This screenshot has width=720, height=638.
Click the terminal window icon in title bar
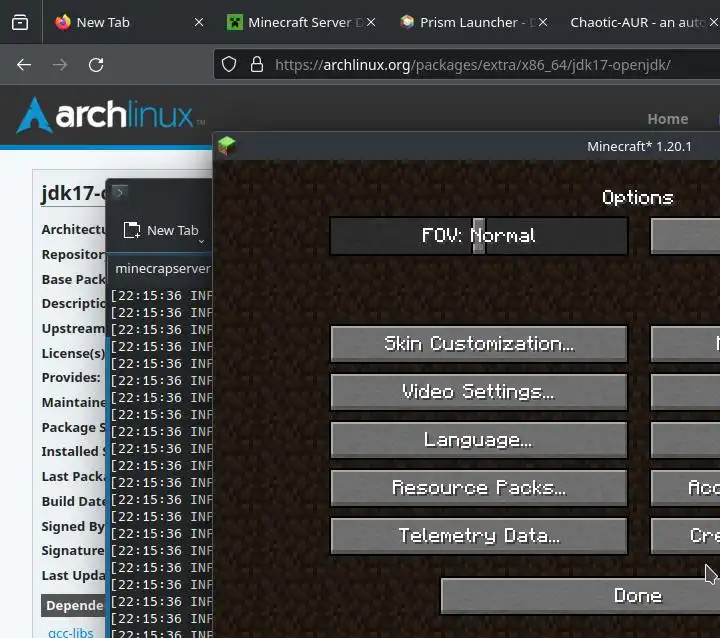click(x=119, y=192)
